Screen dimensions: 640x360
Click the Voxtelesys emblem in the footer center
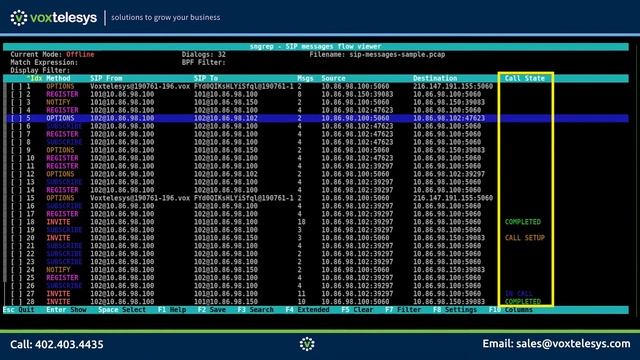click(307, 344)
